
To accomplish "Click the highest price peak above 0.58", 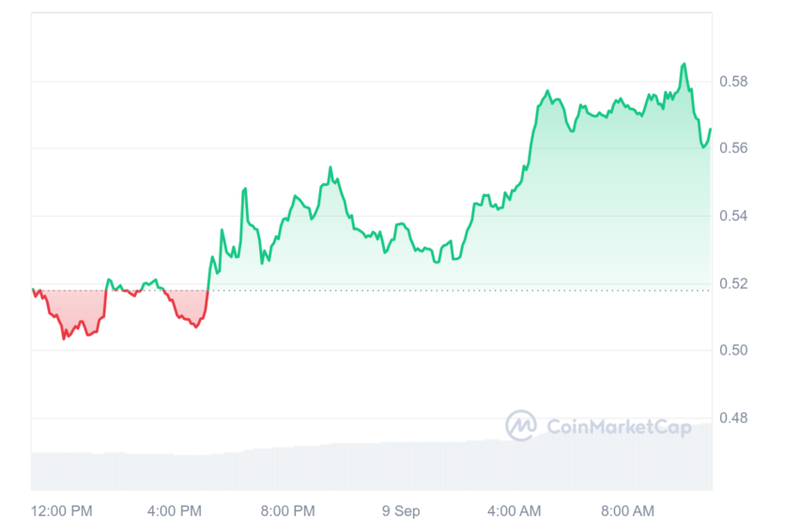I will [684, 64].
